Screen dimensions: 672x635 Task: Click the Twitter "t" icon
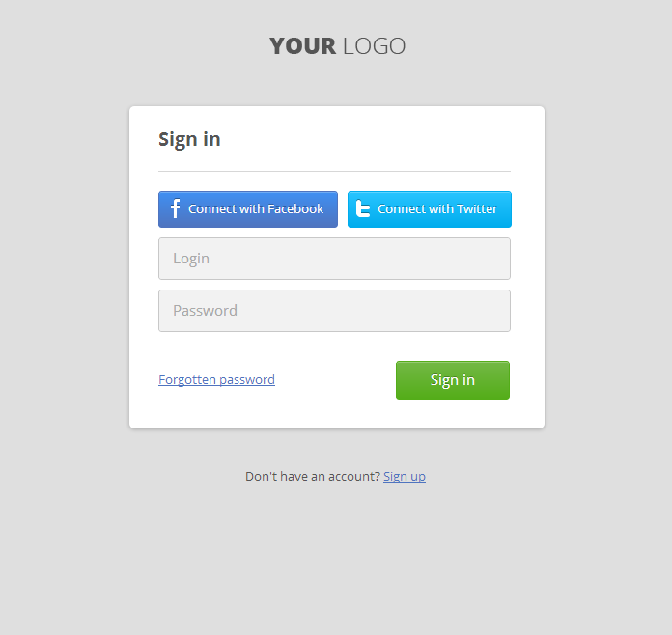(x=363, y=209)
